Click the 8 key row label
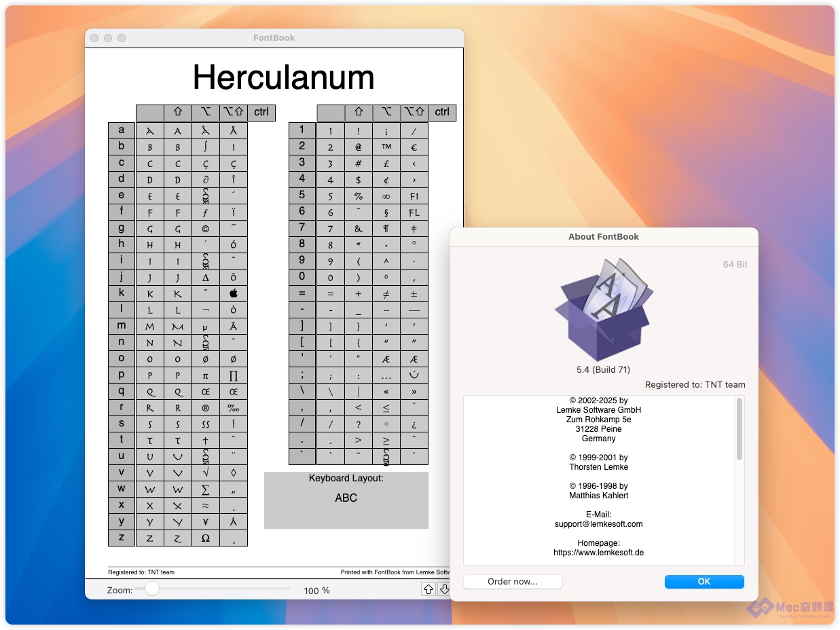This screenshot has width=840, height=630. (302, 244)
